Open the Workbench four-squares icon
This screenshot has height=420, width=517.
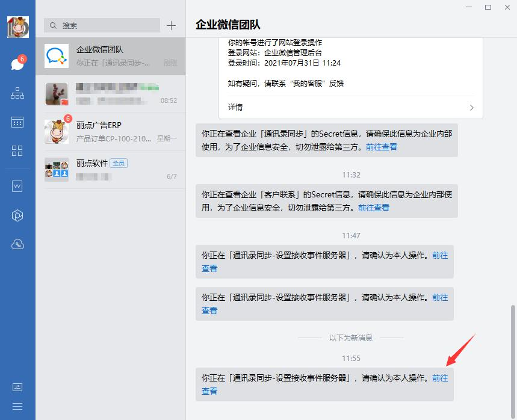(17, 150)
